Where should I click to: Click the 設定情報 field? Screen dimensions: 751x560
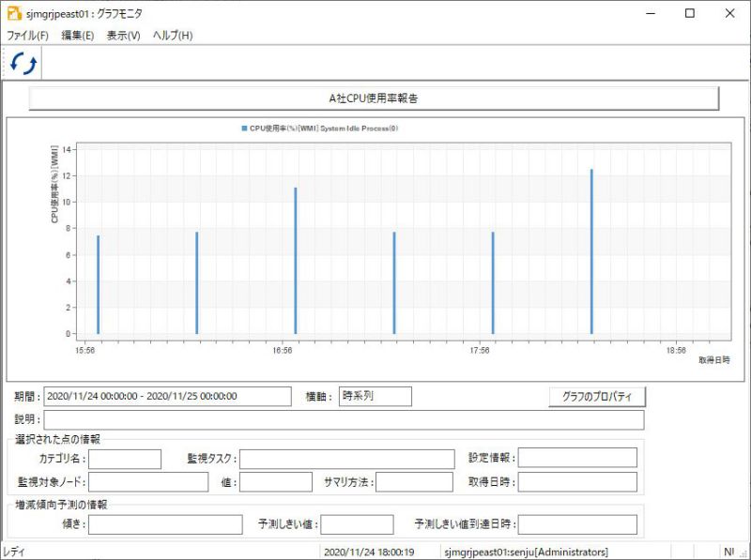click(577, 458)
